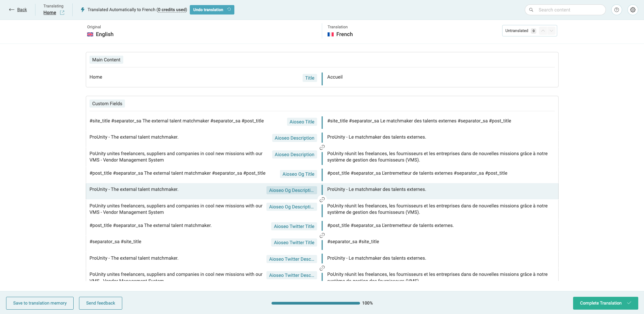Click the search magnifier icon
Image resolution: width=644 pixels, height=314 pixels.
pyautogui.click(x=531, y=10)
